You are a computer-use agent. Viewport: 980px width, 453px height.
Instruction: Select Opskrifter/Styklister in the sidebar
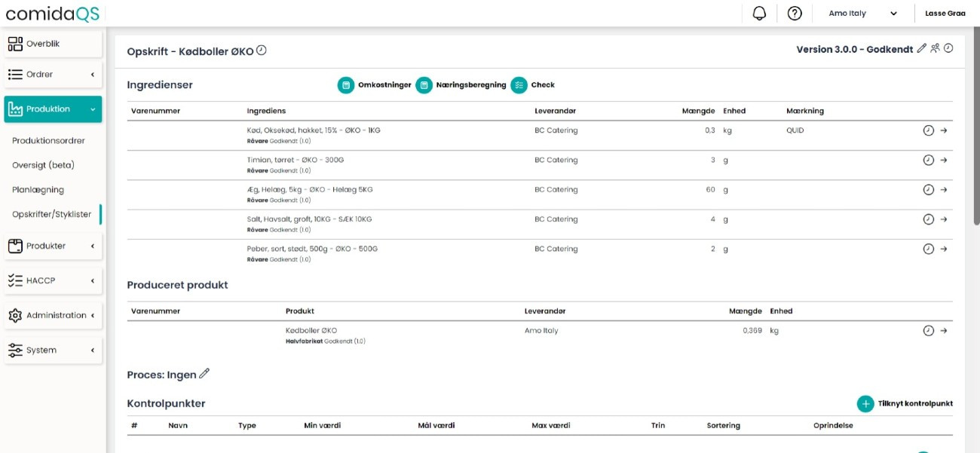pyautogui.click(x=51, y=214)
